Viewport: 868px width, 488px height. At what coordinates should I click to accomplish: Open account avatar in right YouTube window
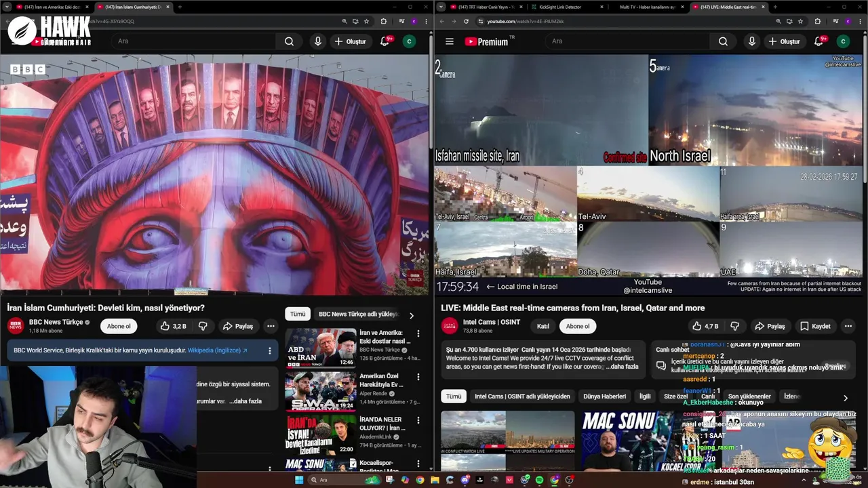pos(843,41)
